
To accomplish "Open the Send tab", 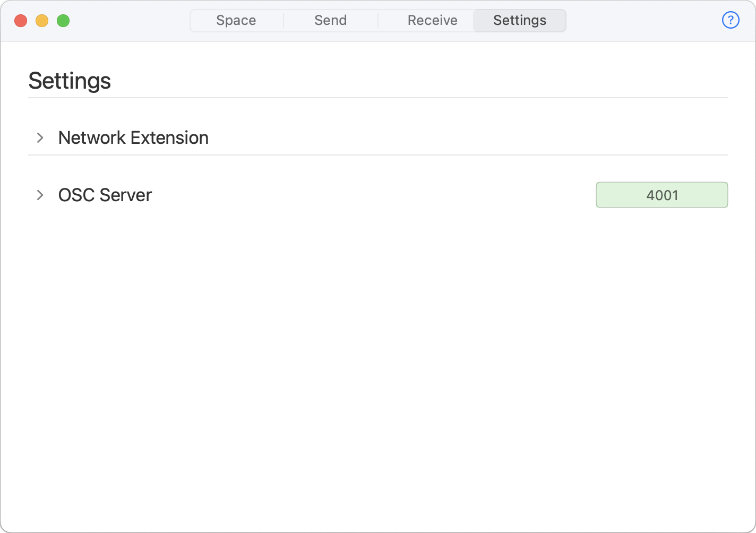I will point(330,21).
